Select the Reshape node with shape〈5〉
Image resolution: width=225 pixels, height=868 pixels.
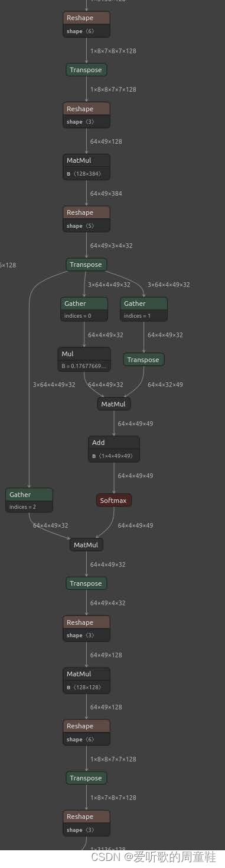[86, 219]
